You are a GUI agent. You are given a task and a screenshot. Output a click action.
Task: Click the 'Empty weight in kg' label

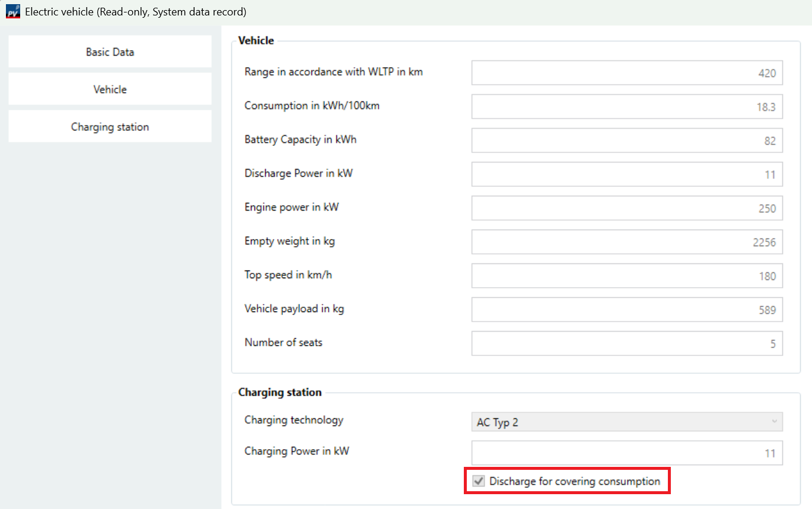(x=289, y=241)
